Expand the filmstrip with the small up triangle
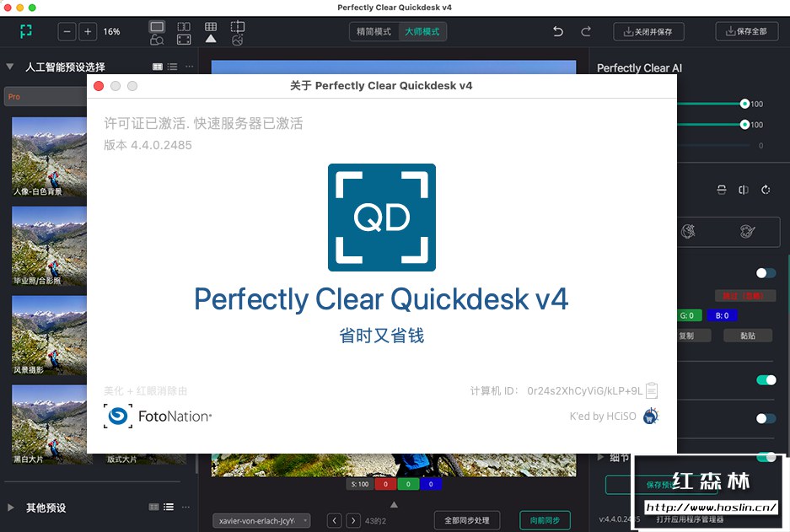The image size is (790, 532). (x=394, y=504)
